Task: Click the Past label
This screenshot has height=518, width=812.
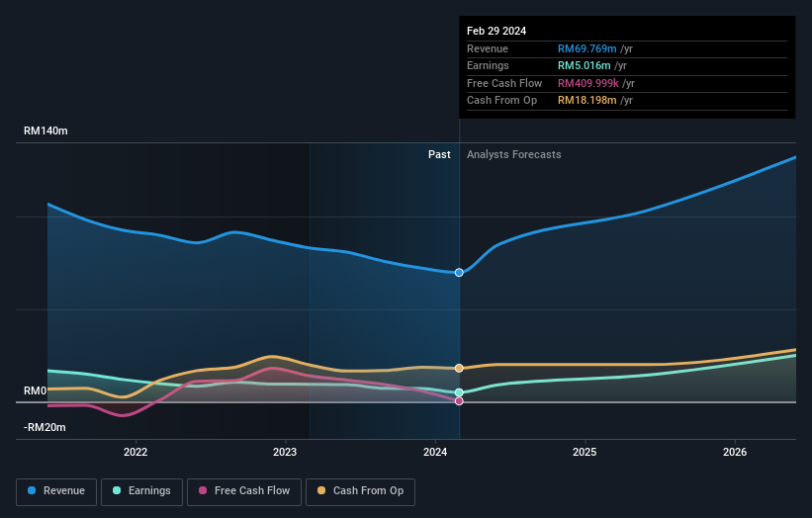Action: (x=439, y=155)
